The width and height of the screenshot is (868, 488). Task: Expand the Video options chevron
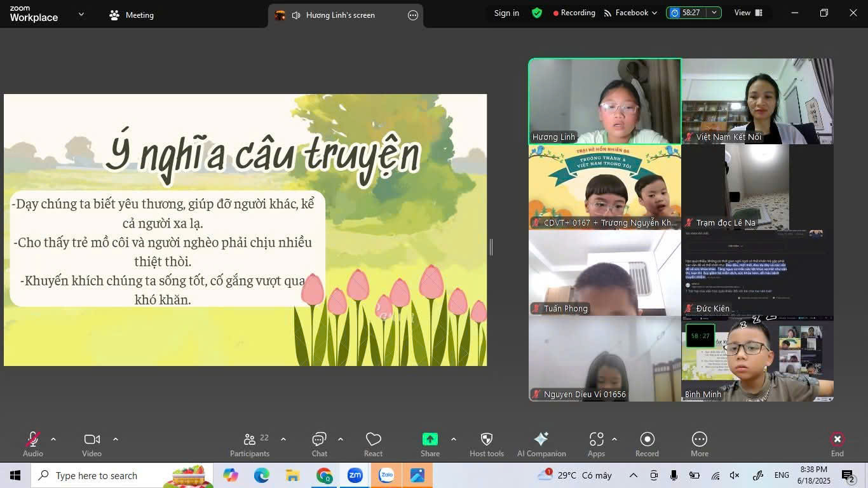point(116,439)
